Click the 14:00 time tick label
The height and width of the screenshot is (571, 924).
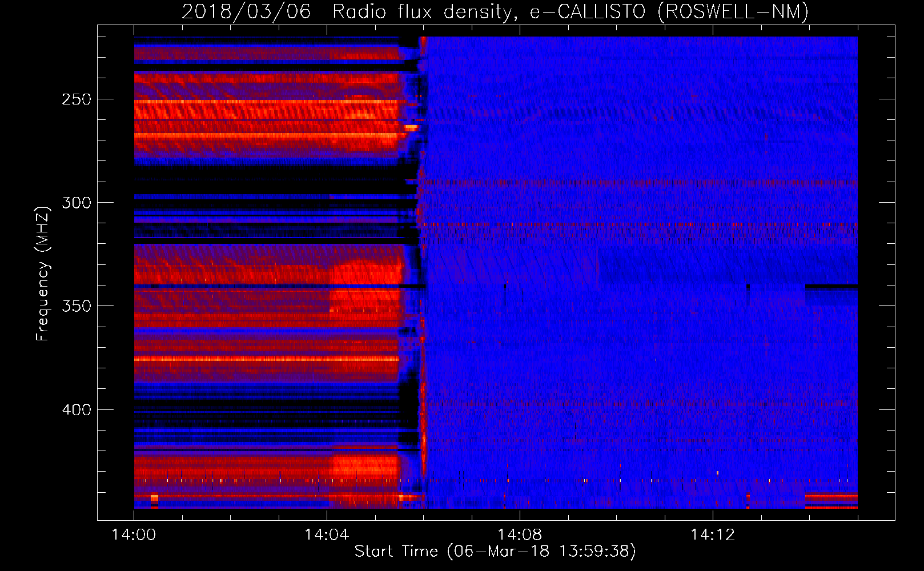tap(134, 535)
